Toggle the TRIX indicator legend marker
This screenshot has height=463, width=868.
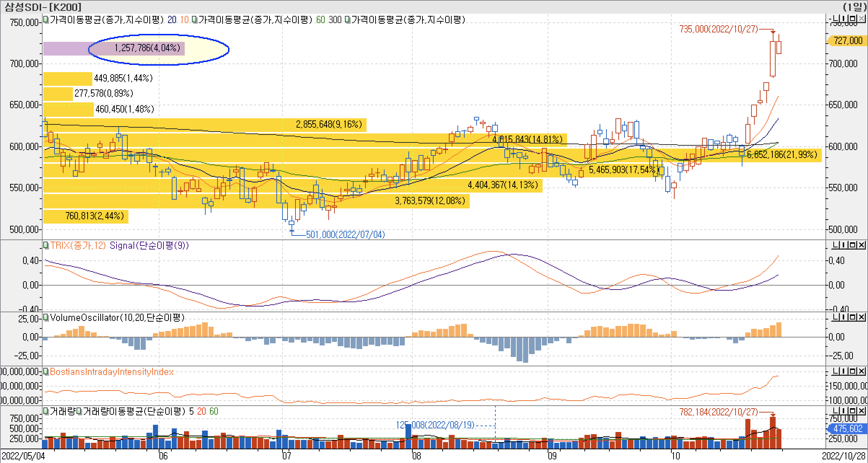tap(46, 246)
